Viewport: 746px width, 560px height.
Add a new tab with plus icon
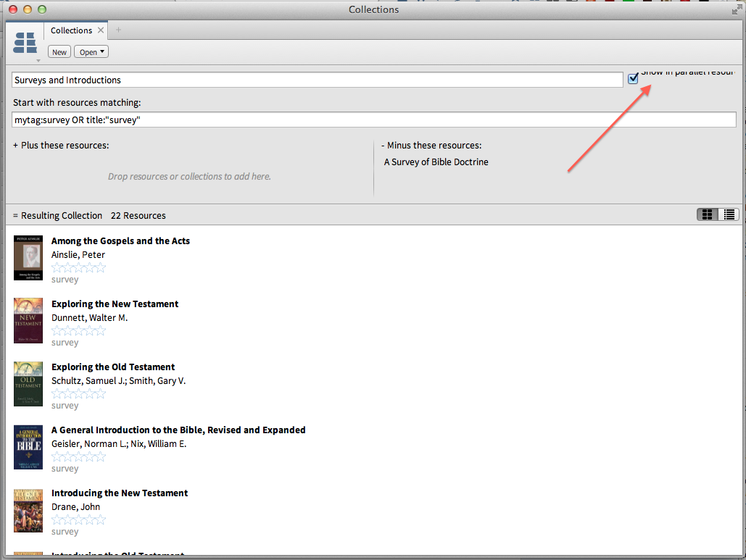118,30
